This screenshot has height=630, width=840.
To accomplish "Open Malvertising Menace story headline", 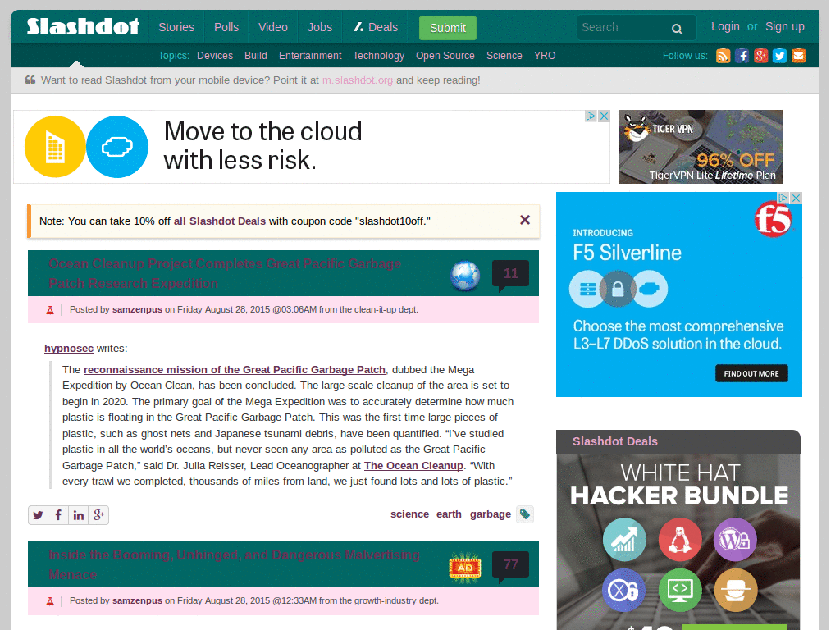I will [x=234, y=564].
